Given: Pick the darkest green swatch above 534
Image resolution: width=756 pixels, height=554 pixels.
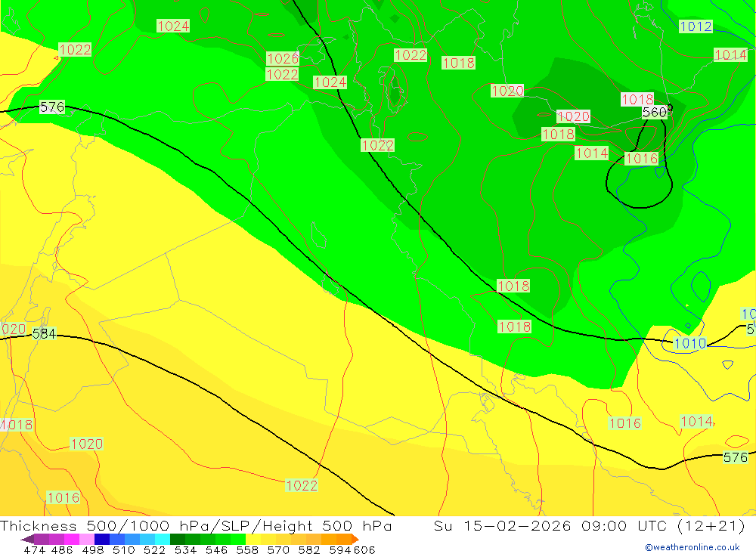Looking at the screenshot, I should point(178,540).
